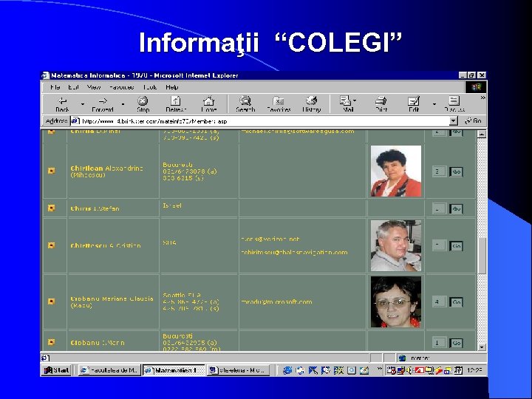Click the Windows logo throbber icon

click(x=476, y=87)
